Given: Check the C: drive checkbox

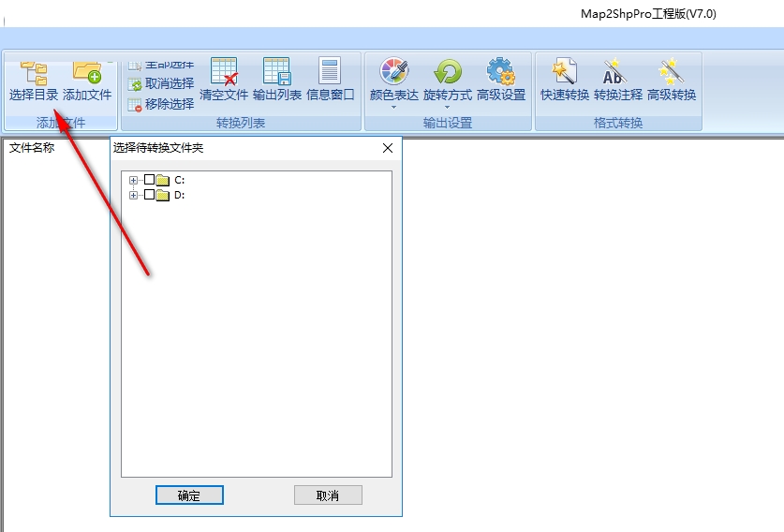Looking at the screenshot, I should point(149,180).
